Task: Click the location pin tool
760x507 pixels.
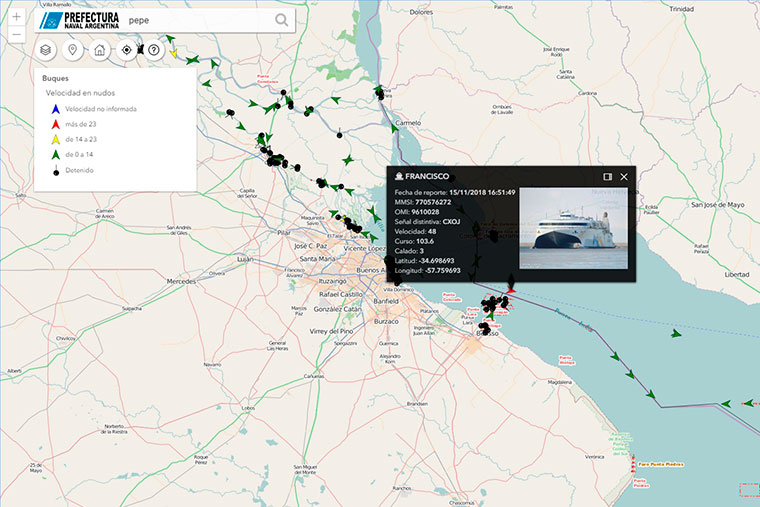Action: pyautogui.click(x=72, y=50)
